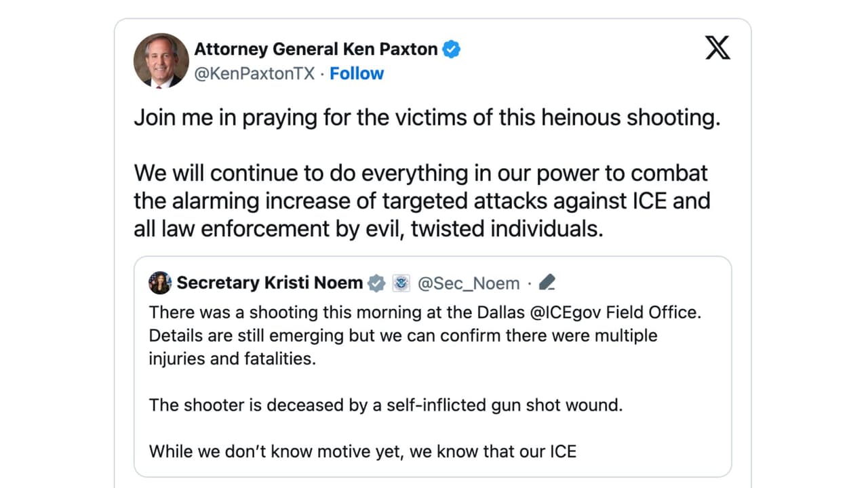The image size is (868, 488).
Task: Click the verification checkmark beside @Sec_Noem row
Action: (x=376, y=283)
